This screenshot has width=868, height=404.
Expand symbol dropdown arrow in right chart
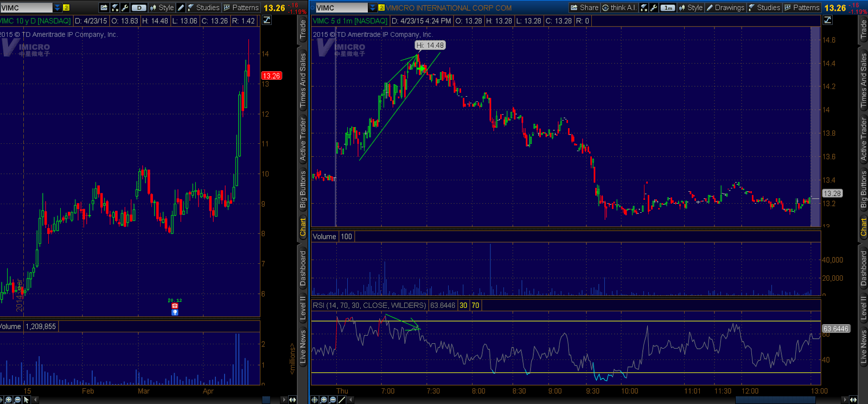click(372, 8)
